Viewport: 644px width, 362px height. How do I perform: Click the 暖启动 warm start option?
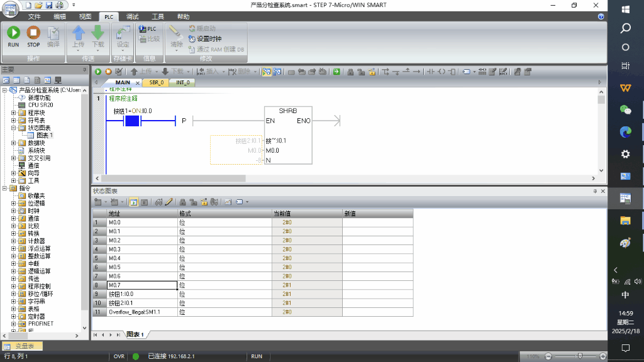[202, 28]
